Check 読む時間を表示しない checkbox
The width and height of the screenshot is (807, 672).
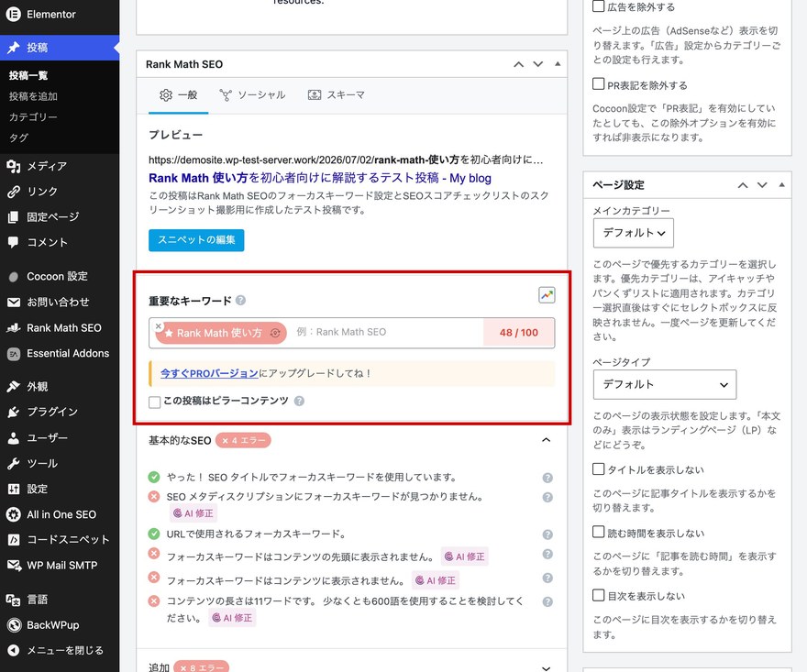point(598,532)
